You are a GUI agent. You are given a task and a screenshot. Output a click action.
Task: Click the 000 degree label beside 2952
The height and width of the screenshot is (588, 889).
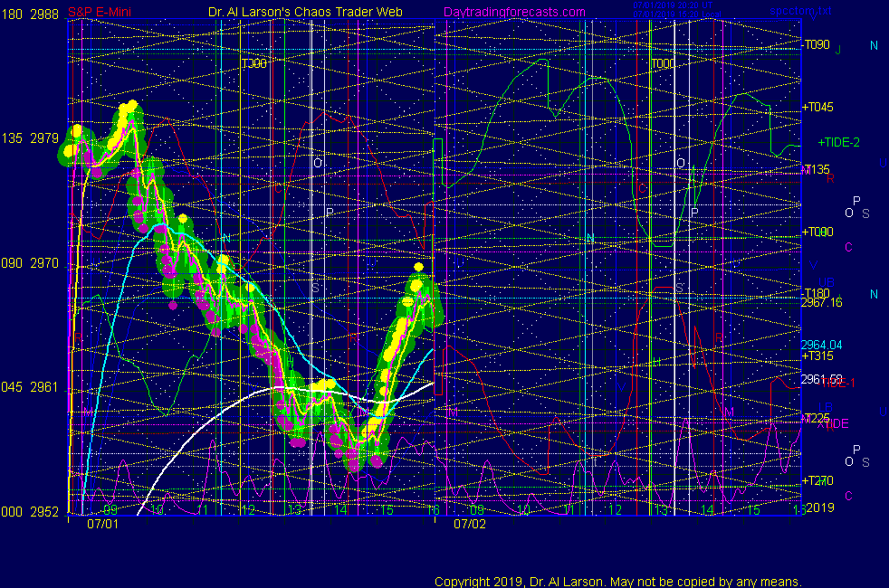12,512
